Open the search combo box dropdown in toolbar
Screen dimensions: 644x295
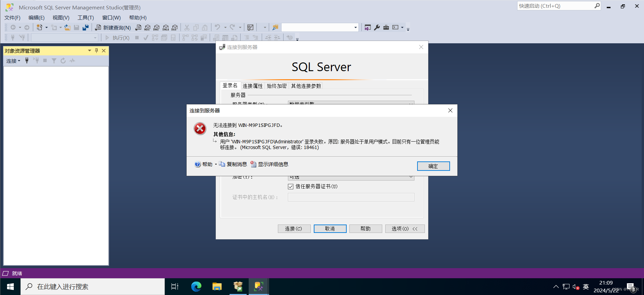click(x=355, y=28)
